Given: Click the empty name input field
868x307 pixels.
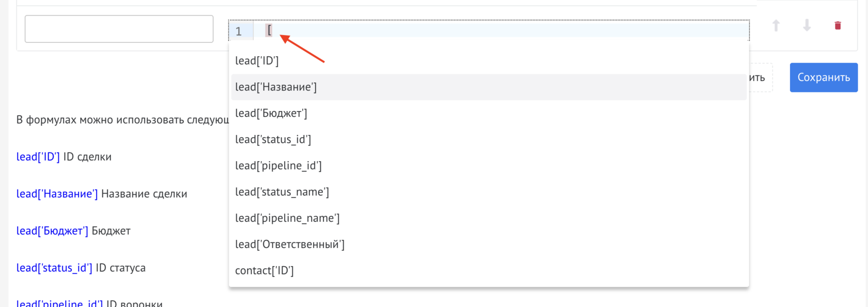Looking at the screenshot, I should point(119,29).
